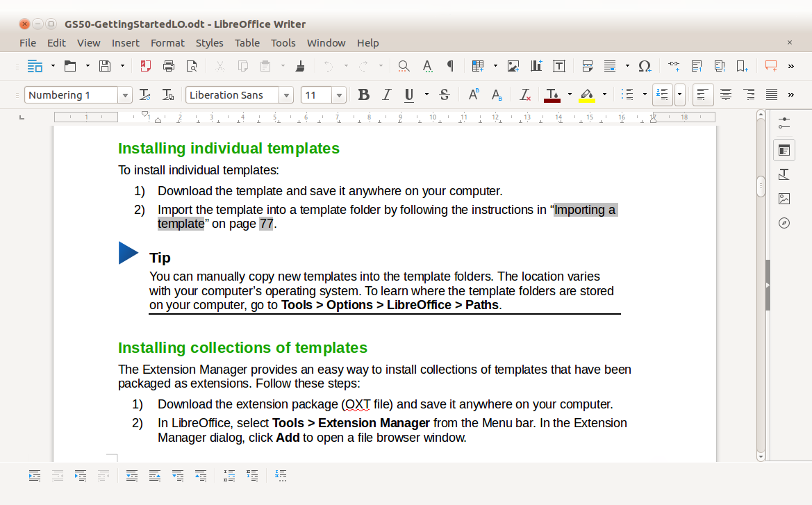
Task: Open the highlight color picker arrow
Action: [x=604, y=94]
